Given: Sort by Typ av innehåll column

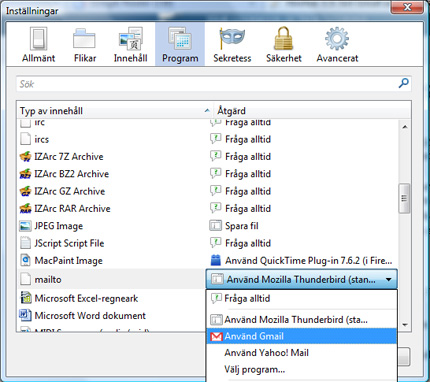Looking at the screenshot, I should 115,110.
